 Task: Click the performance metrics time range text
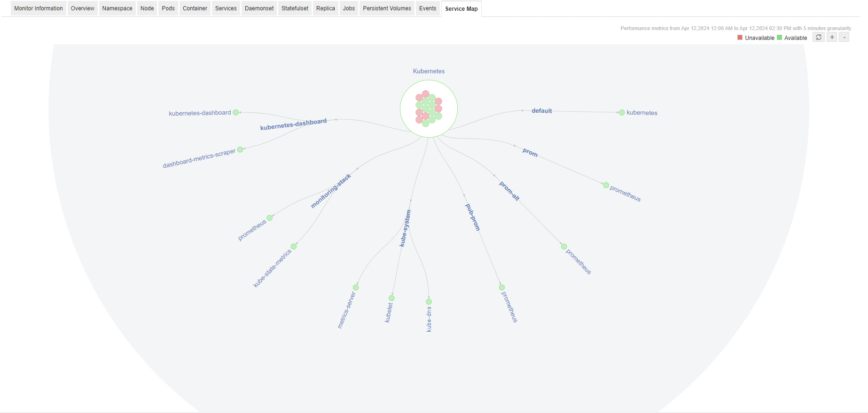[736, 28]
